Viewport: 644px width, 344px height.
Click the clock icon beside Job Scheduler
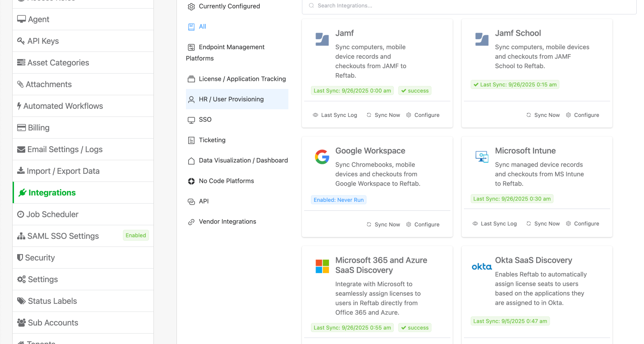pos(21,214)
